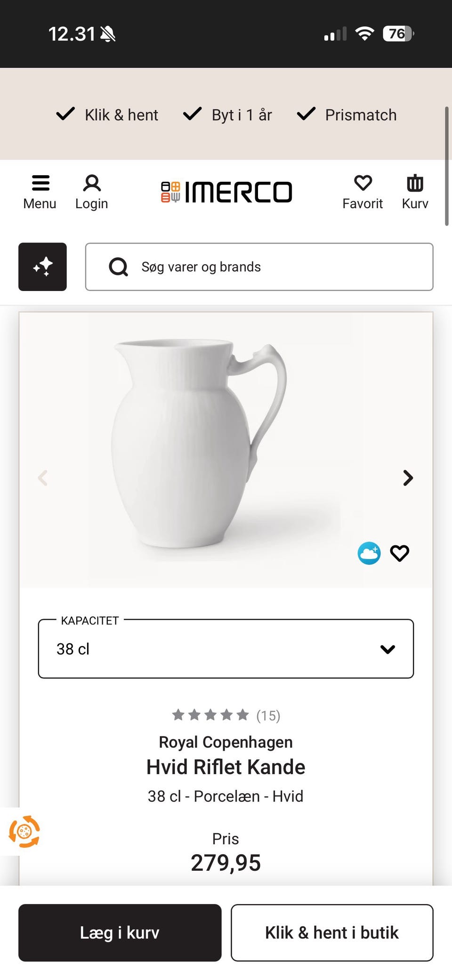Tap the Klik & hent benefit
The image size is (452, 980).
107,114
